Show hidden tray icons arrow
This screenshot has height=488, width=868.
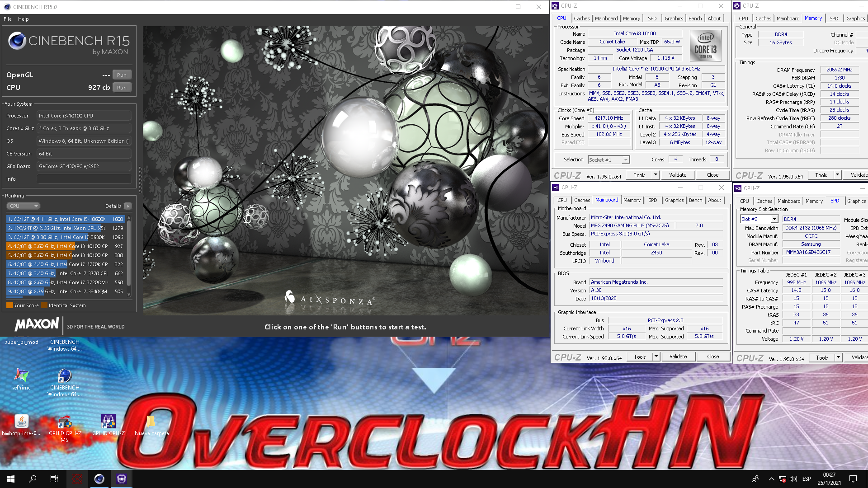(x=772, y=479)
